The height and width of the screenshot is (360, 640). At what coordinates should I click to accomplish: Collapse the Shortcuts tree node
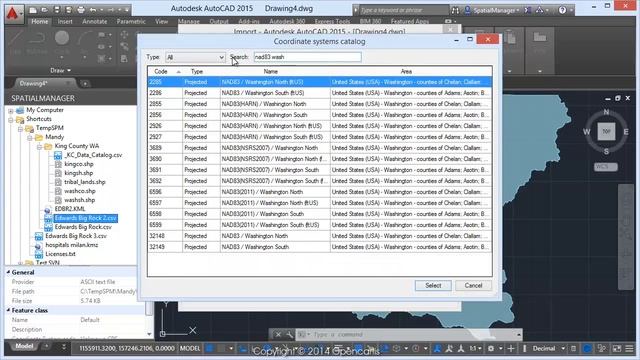point(11,119)
